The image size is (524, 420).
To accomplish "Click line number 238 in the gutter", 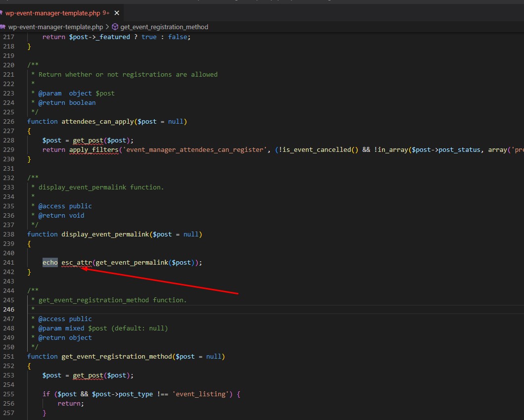I will point(9,234).
